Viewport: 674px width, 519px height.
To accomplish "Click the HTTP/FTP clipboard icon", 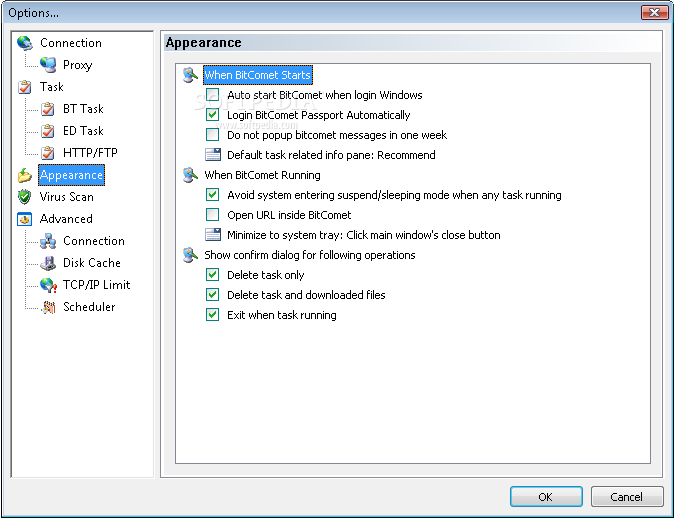I will 48,153.
